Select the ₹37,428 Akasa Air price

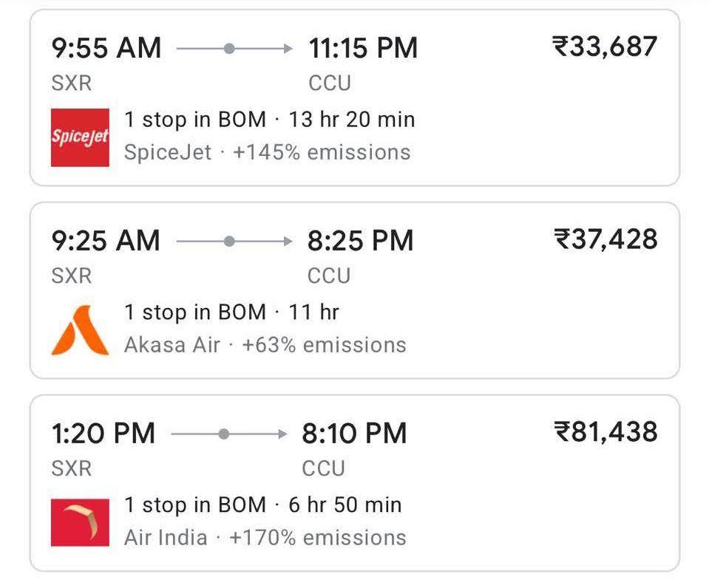[x=605, y=239]
